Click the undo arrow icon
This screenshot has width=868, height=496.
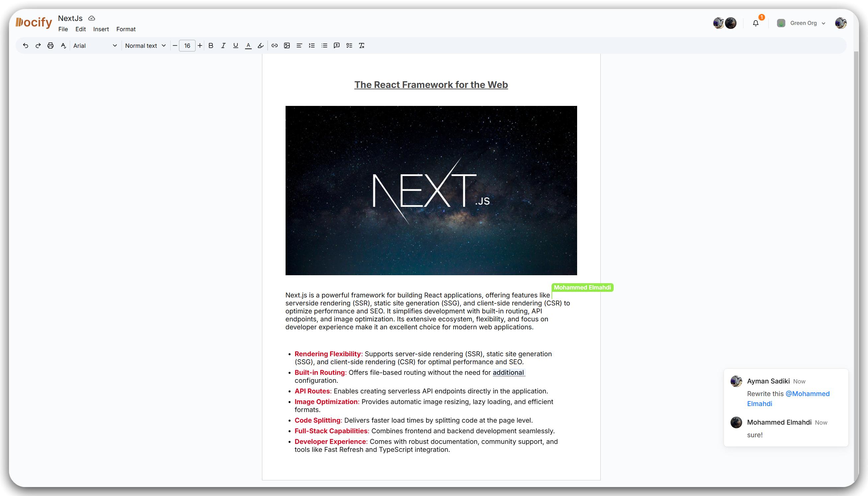click(x=26, y=45)
